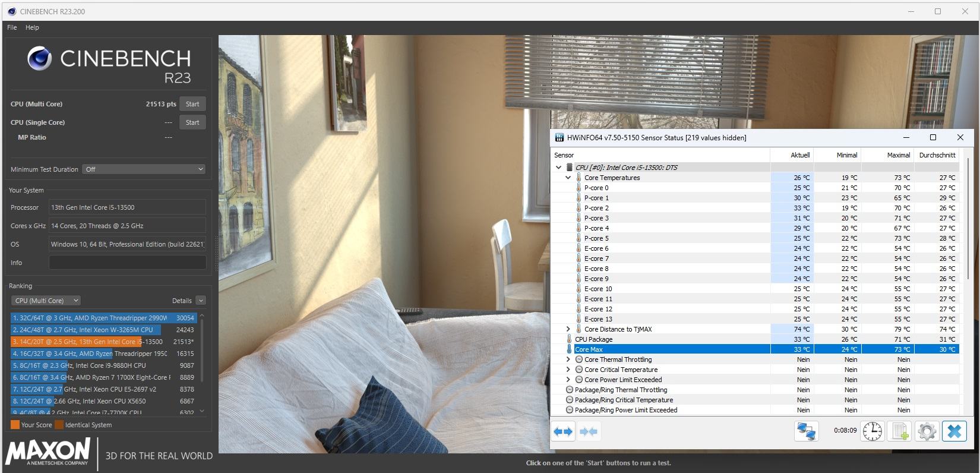Click the Sensor column header

(660, 155)
